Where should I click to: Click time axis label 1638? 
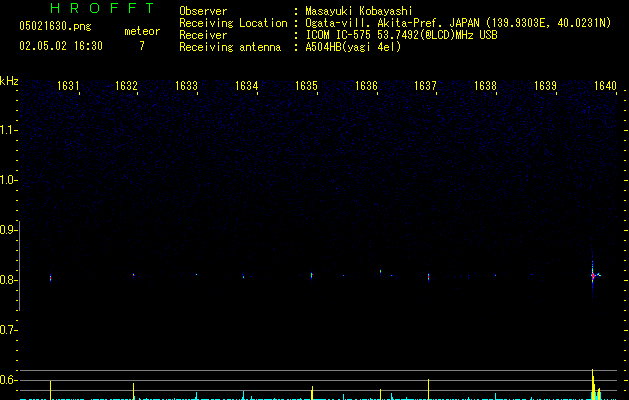(485, 86)
